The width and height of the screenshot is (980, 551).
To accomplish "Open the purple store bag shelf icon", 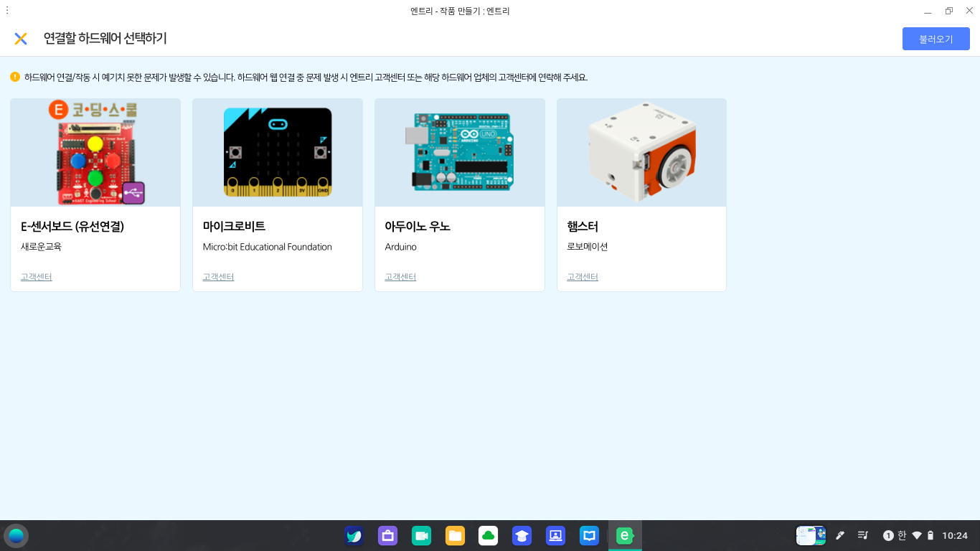I will (387, 536).
